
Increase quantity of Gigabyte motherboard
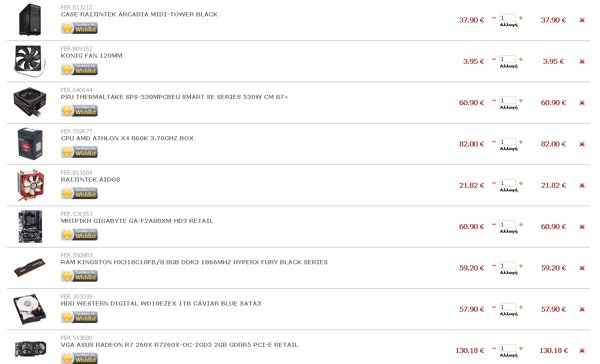(521, 224)
